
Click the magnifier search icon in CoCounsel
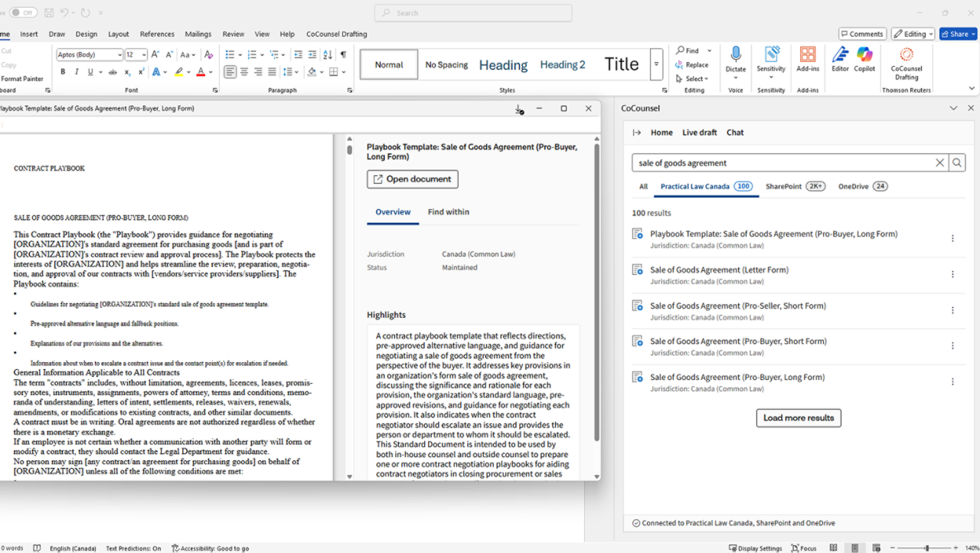(x=957, y=163)
